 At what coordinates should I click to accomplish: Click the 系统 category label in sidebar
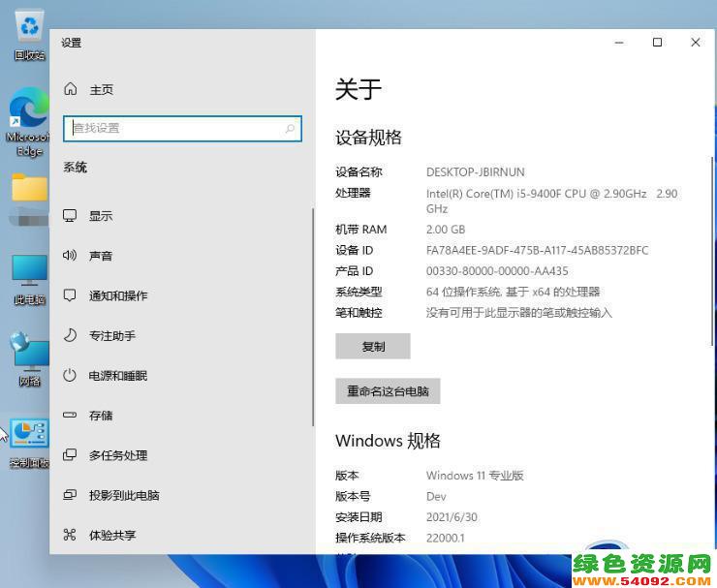[x=76, y=168]
